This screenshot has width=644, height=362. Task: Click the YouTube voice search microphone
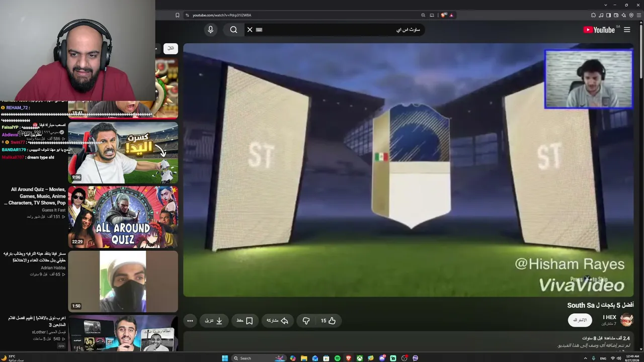click(210, 30)
